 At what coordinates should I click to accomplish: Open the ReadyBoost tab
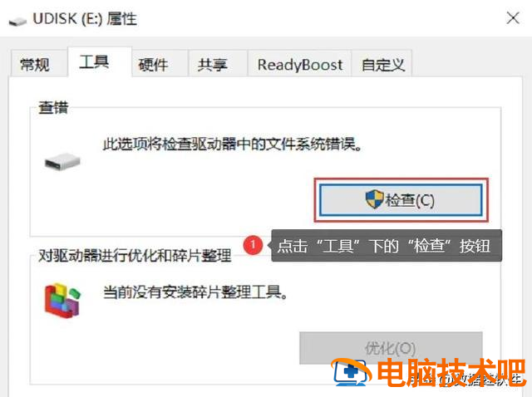click(x=299, y=64)
